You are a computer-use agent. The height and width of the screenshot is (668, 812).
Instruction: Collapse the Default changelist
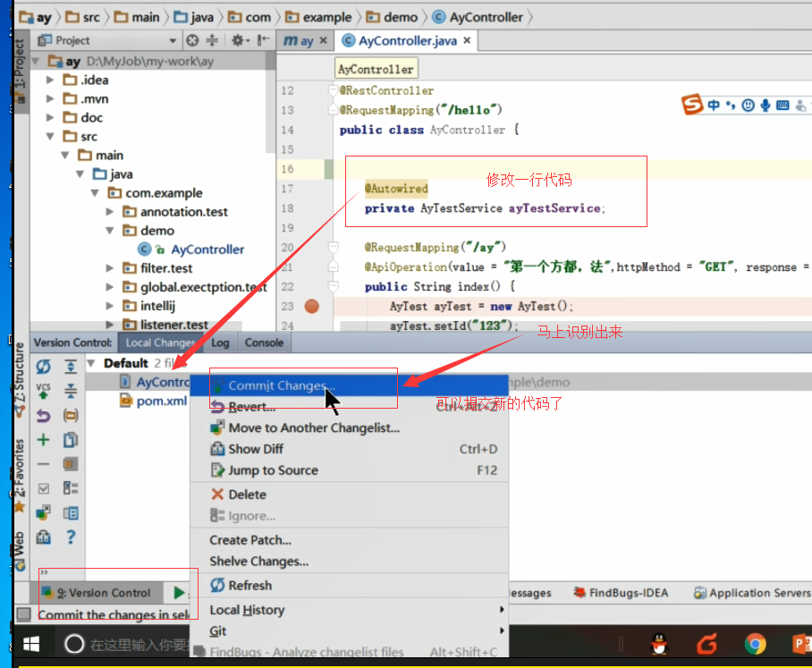91,363
